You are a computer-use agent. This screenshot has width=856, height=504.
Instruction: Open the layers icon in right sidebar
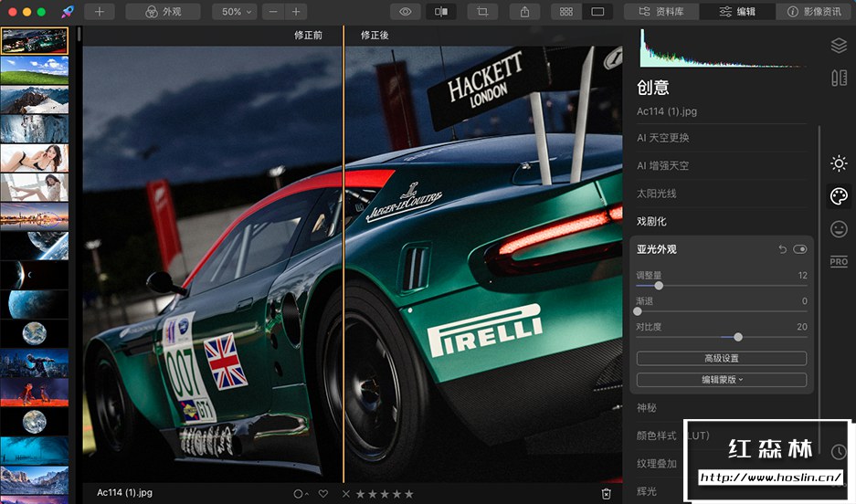tap(839, 46)
